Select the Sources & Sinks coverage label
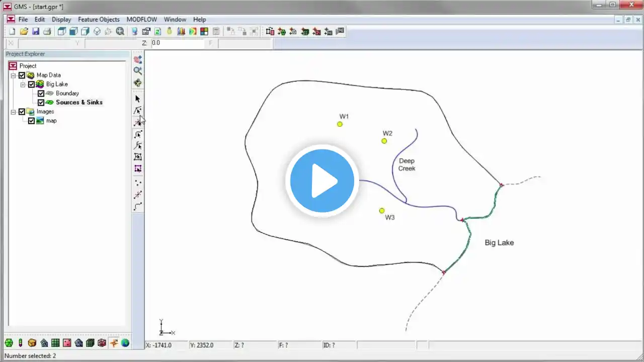644x362 pixels. click(79, 103)
